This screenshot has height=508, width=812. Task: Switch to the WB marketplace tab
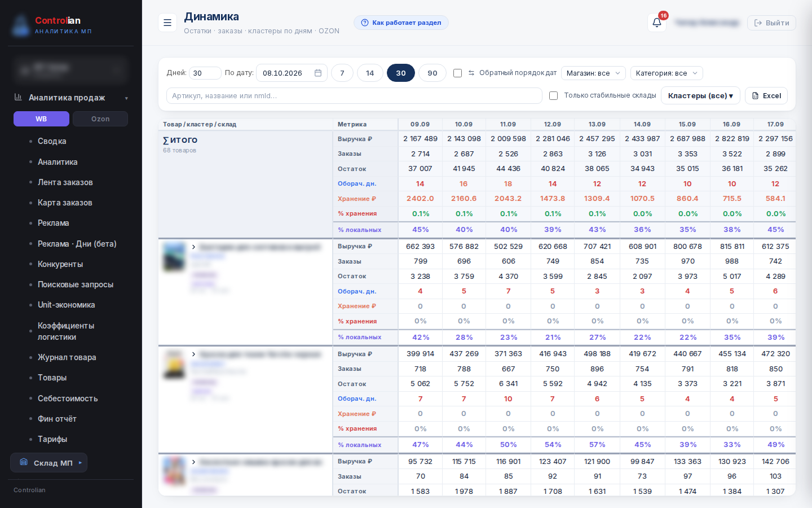coord(41,119)
